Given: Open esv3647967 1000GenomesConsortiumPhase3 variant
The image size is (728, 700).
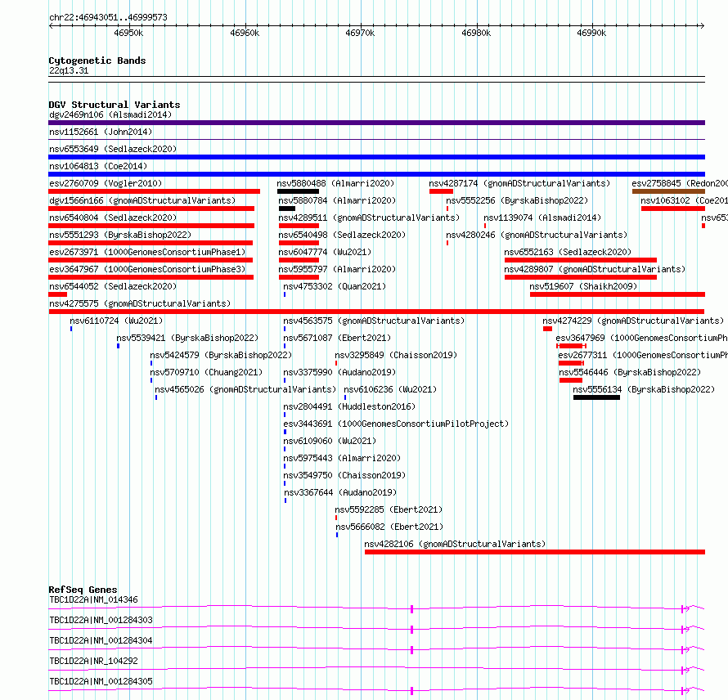Looking at the screenshot, I should click(147, 269).
